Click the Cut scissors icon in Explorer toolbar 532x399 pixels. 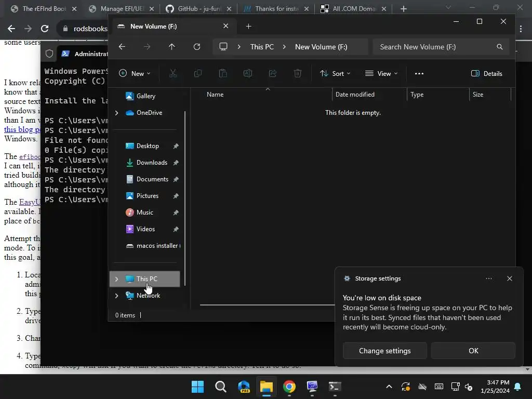tap(173, 73)
